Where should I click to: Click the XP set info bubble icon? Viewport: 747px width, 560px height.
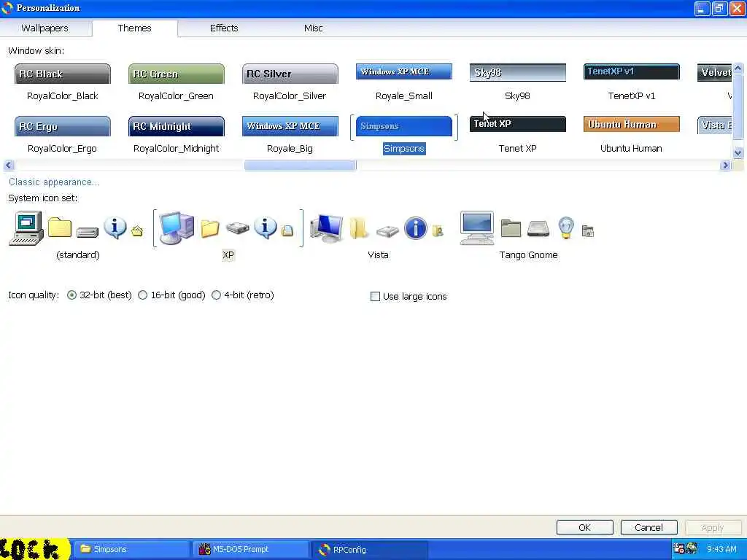click(x=266, y=227)
